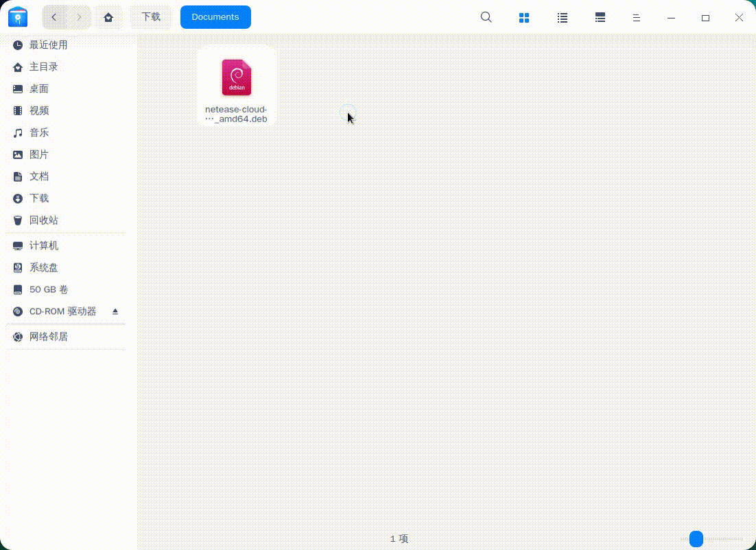Open the view options menu
Screen dimensions: 756x550
click(636, 17)
